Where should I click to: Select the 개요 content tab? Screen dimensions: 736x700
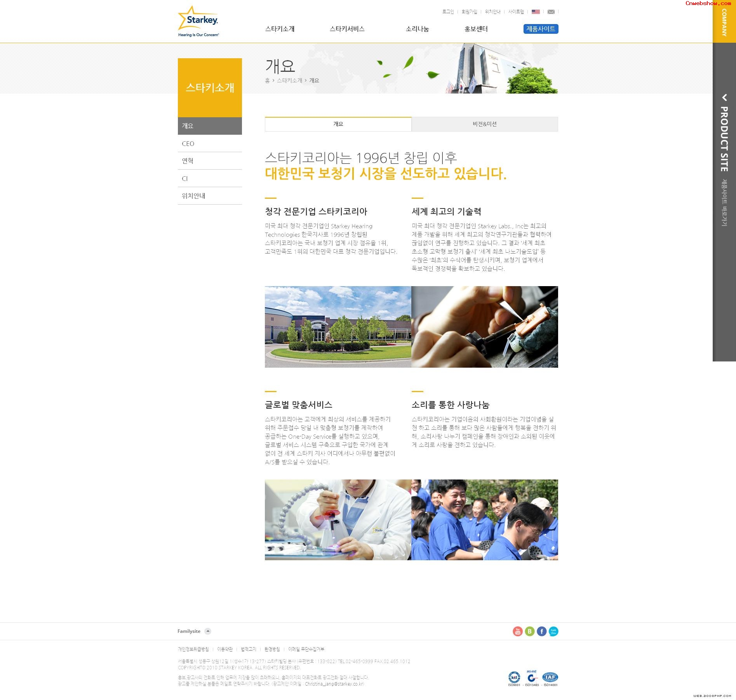coord(338,124)
